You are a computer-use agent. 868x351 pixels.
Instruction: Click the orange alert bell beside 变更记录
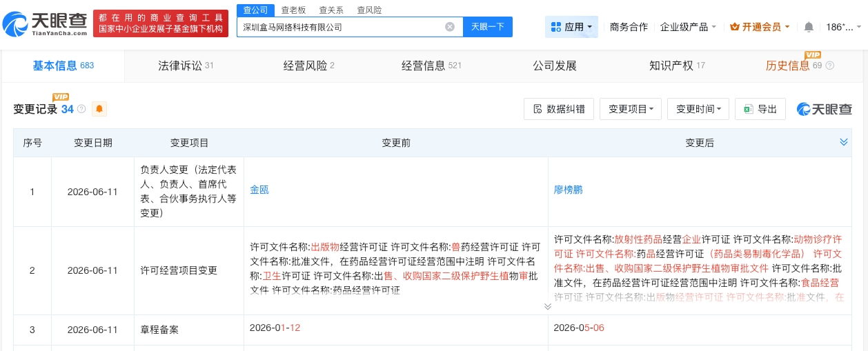pyautogui.click(x=99, y=109)
